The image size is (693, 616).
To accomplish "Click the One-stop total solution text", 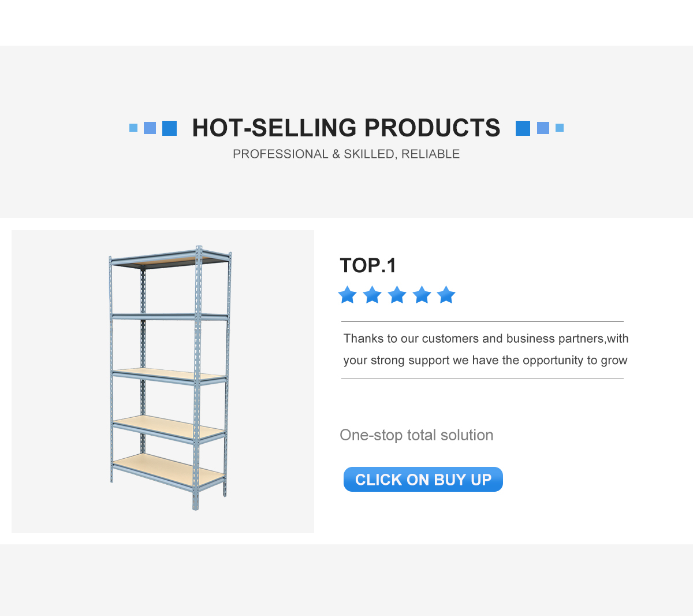I will point(416,435).
